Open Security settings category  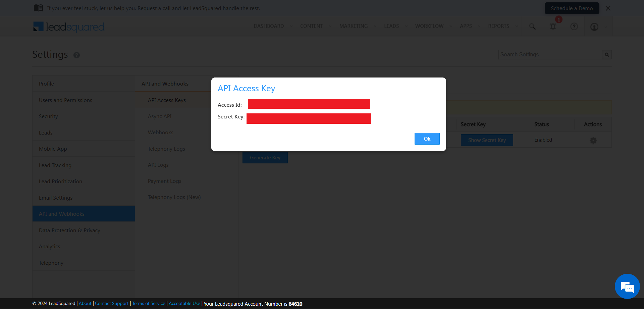coord(84,116)
